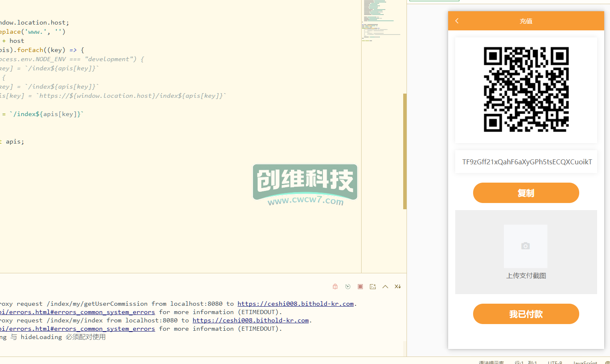
Task: Open the ceshi008.bithold-kr.com link on /index/my/index line
Action: [250, 320]
